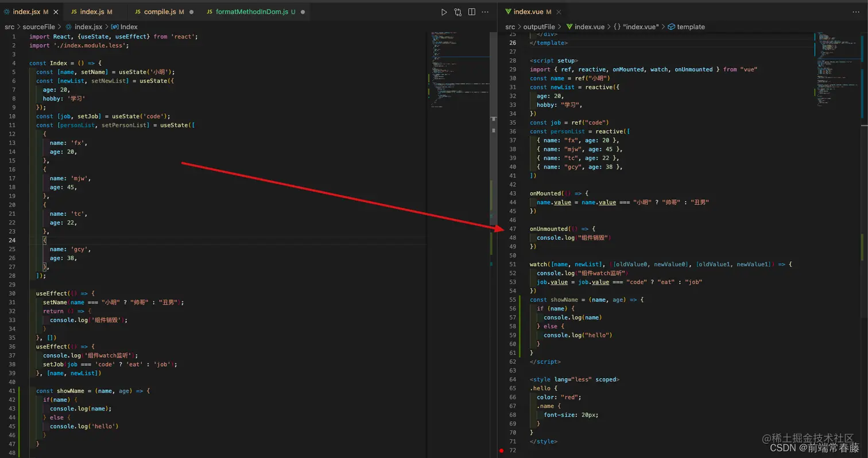This screenshot has width=868, height=458.
Task: Open the More Actions ellipsis menu
Action: pos(485,11)
